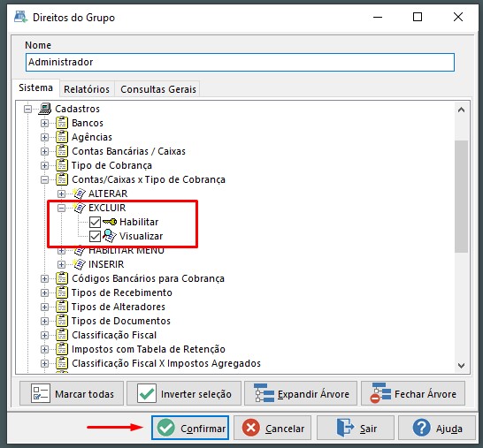This screenshot has height=448, width=483.
Task: Select the Agências tree label
Action: pyautogui.click(x=92, y=137)
